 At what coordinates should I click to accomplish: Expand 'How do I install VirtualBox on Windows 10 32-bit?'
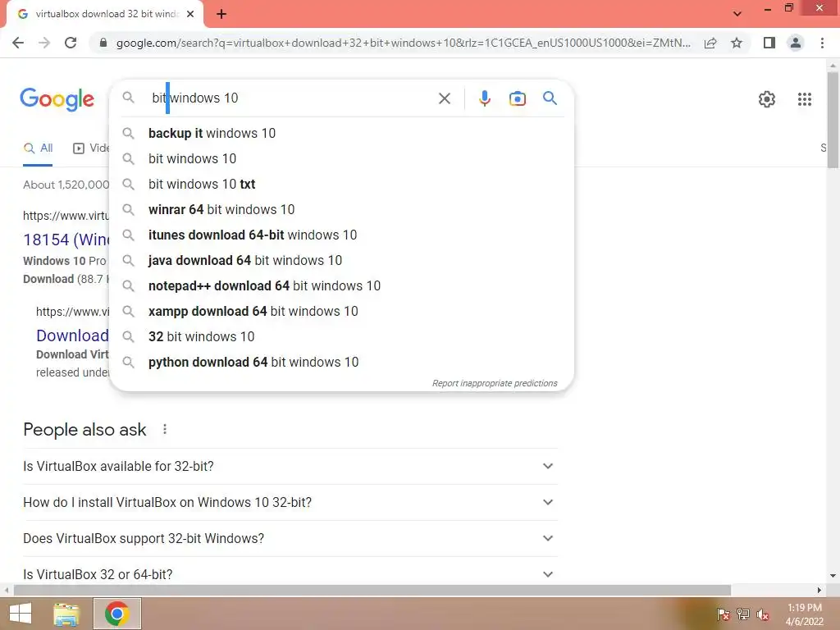290,503
